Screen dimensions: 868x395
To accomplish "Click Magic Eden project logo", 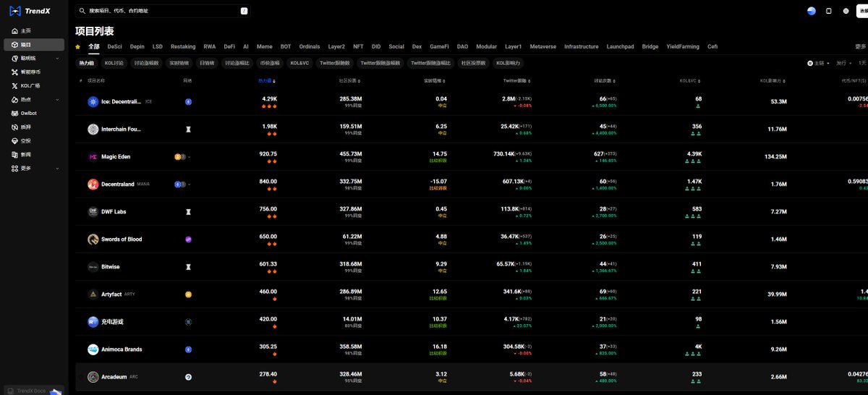I will point(93,157).
